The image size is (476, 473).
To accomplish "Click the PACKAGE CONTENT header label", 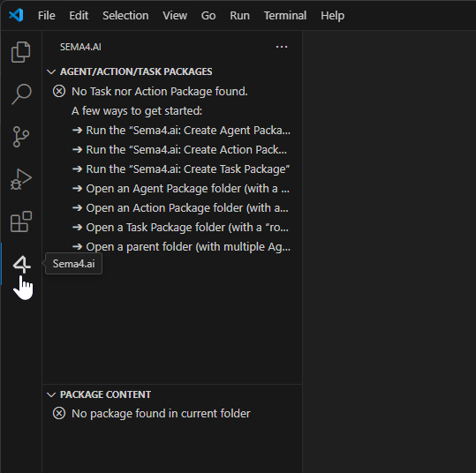I will click(105, 394).
